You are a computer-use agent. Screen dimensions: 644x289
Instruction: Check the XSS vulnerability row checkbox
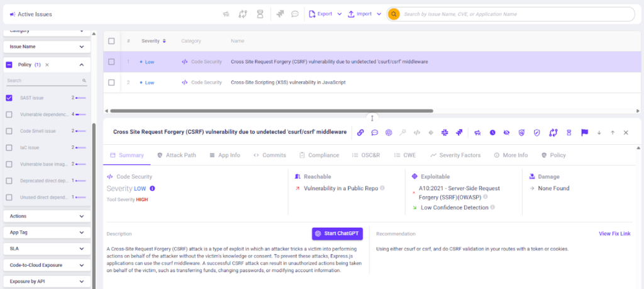point(111,82)
